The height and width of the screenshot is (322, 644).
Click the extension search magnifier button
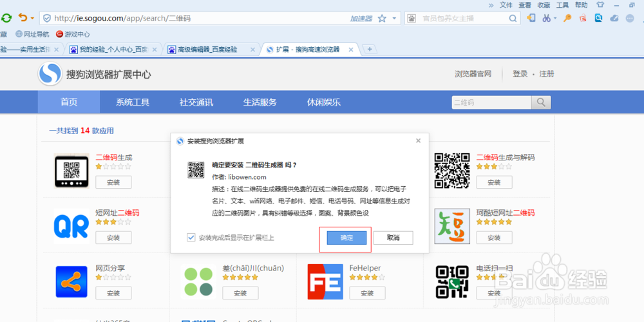coord(542,102)
